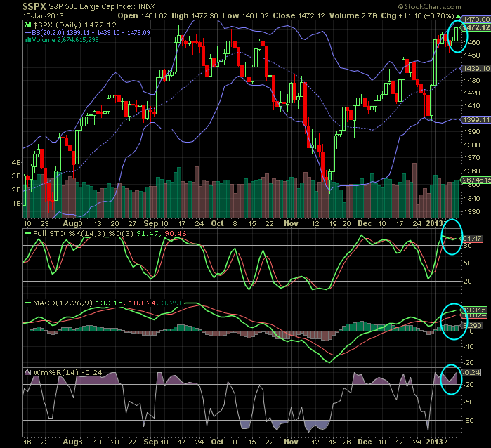Click the 1450 price axis label
This screenshot has width=491, height=448.
(x=472, y=55)
